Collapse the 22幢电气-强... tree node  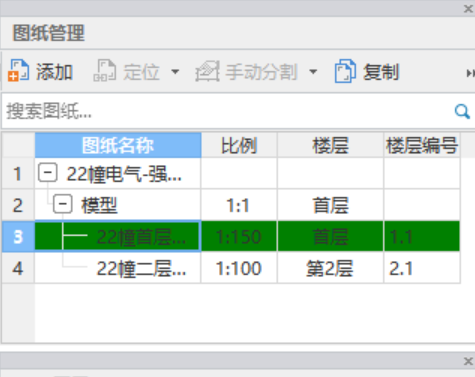(48, 173)
